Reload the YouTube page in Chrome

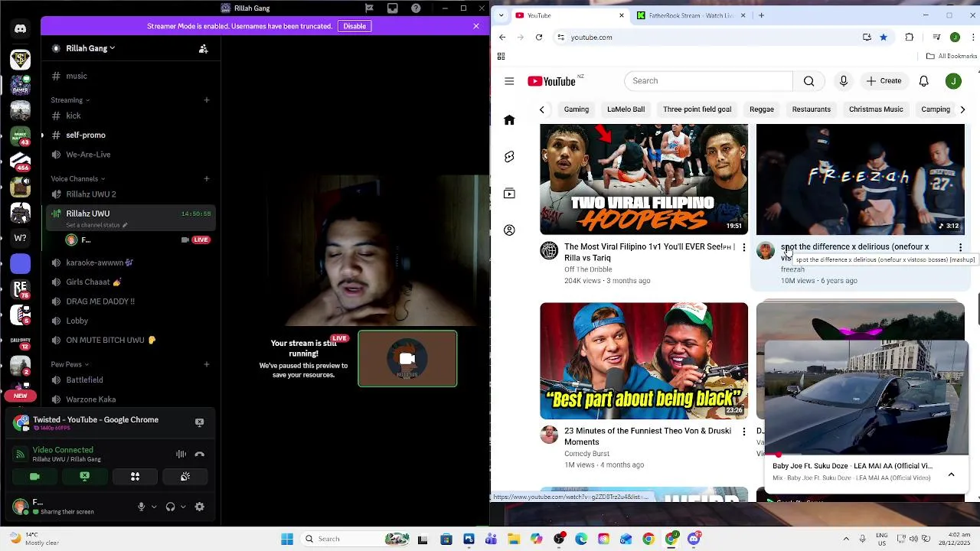539,37
